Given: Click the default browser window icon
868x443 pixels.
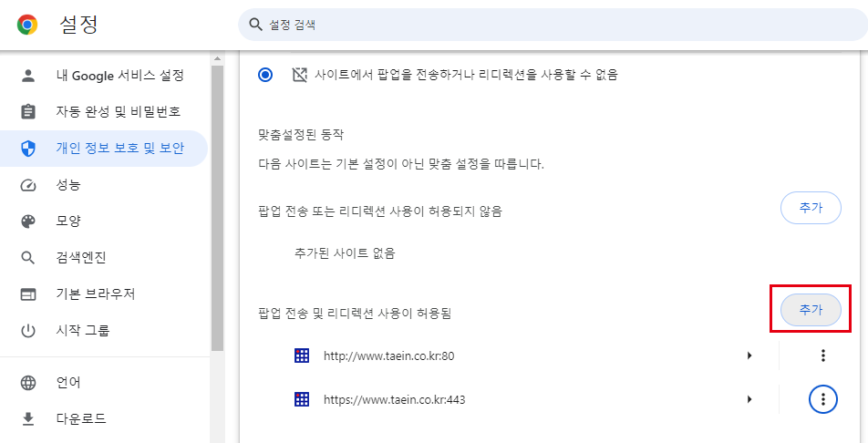Looking at the screenshot, I should click(28, 294).
